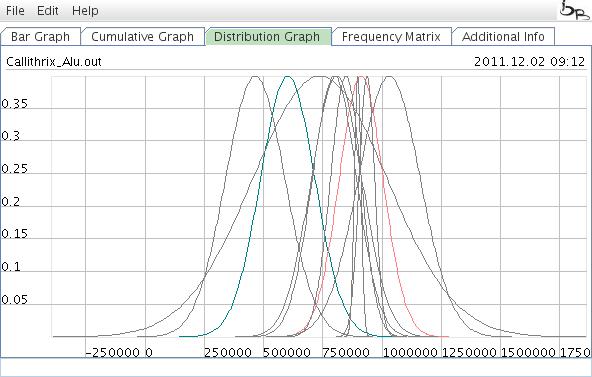Screen dimensions: 592x377
Task: Click the 750000 x-axis label
Action: (x=346, y=353)
